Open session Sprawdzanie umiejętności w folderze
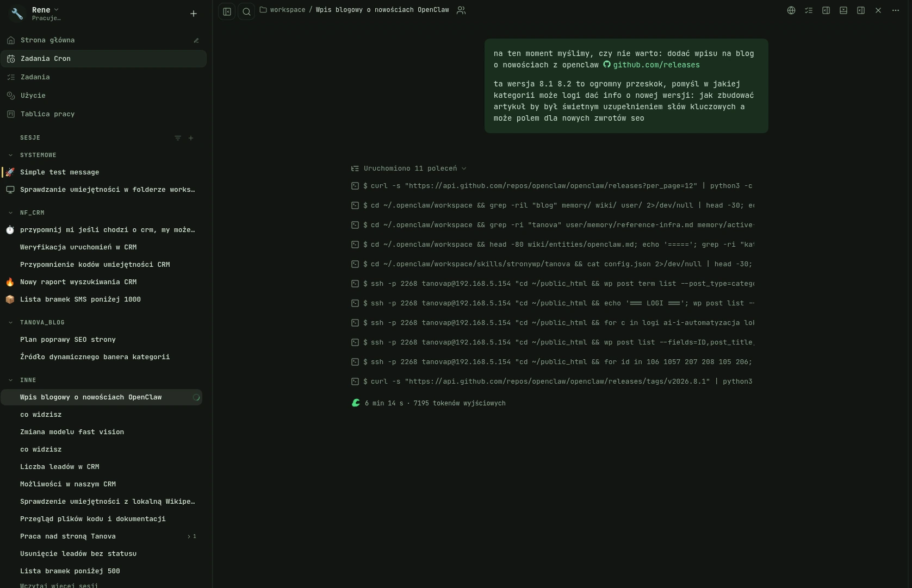 pyautogui.click(x=101, y=190)
